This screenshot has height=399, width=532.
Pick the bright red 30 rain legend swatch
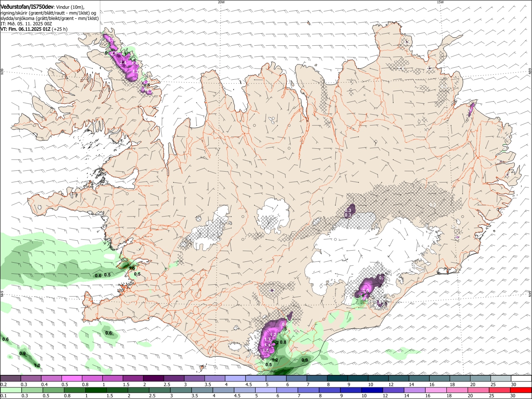(521, 390)
